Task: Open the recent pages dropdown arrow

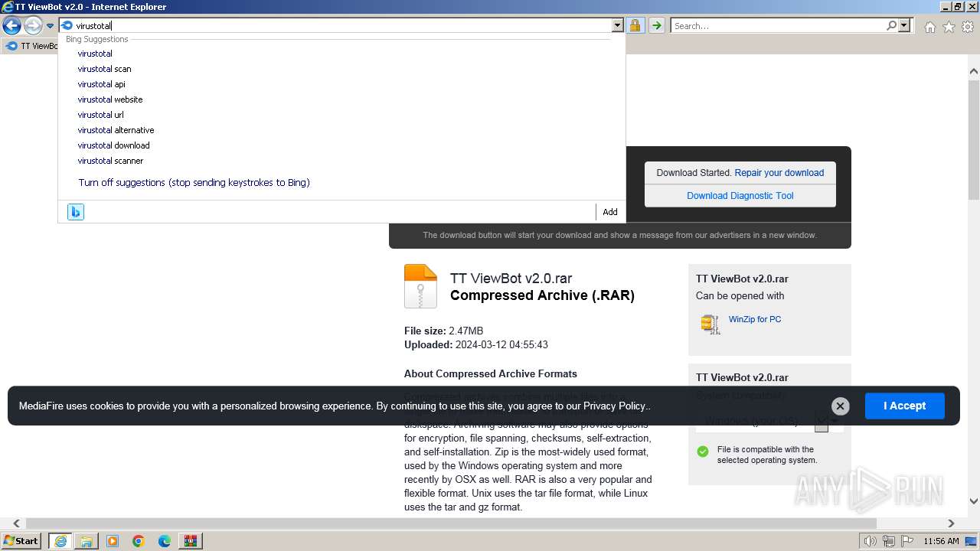Action: (50, 26)
